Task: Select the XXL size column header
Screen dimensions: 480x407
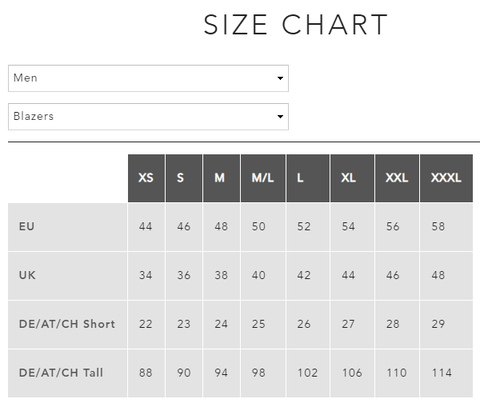Action: [397, 178]
